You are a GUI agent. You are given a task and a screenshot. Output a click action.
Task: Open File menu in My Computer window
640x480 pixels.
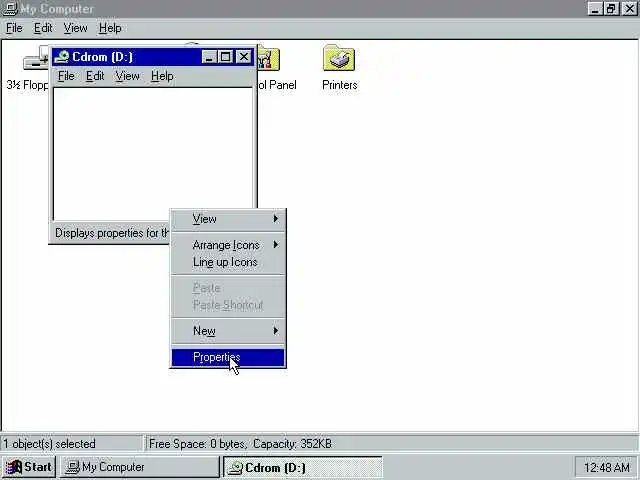pos(14,28)
